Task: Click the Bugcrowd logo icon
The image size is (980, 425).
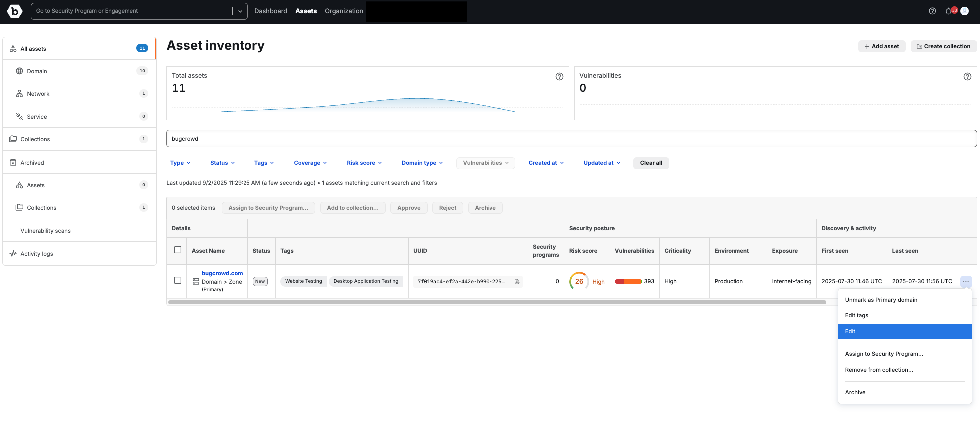Action: pos(15,11)
